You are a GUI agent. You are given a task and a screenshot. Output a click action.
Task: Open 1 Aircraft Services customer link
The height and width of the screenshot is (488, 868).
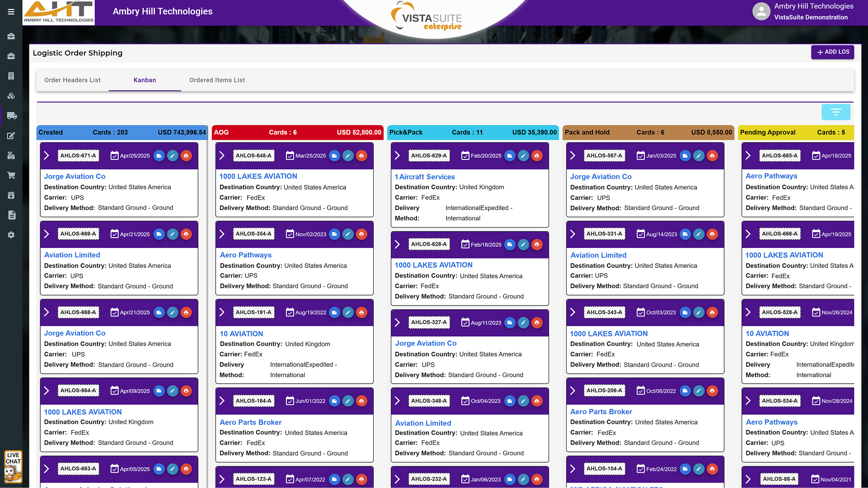[425, 177]
